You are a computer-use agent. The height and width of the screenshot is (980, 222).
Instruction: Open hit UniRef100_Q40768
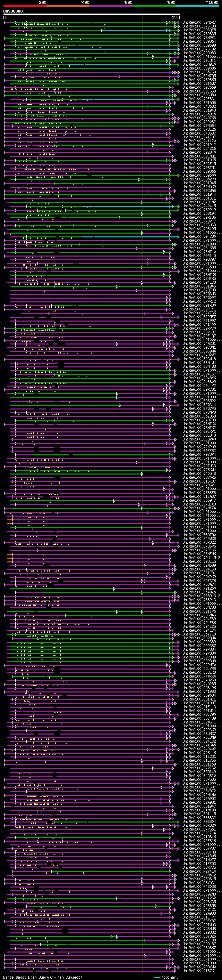[199, 118]
